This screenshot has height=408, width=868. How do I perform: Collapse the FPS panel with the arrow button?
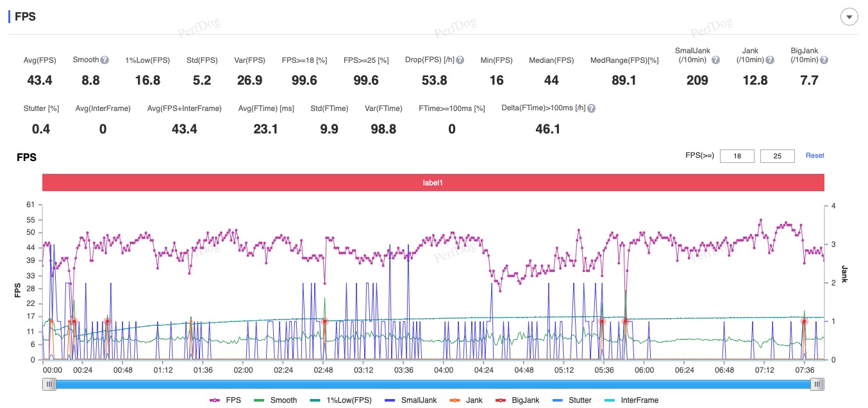(x=849, y=17)
